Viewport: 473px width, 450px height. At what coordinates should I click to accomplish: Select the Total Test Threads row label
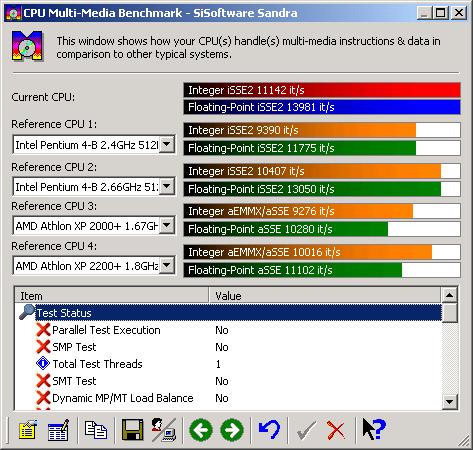point(97,364)
